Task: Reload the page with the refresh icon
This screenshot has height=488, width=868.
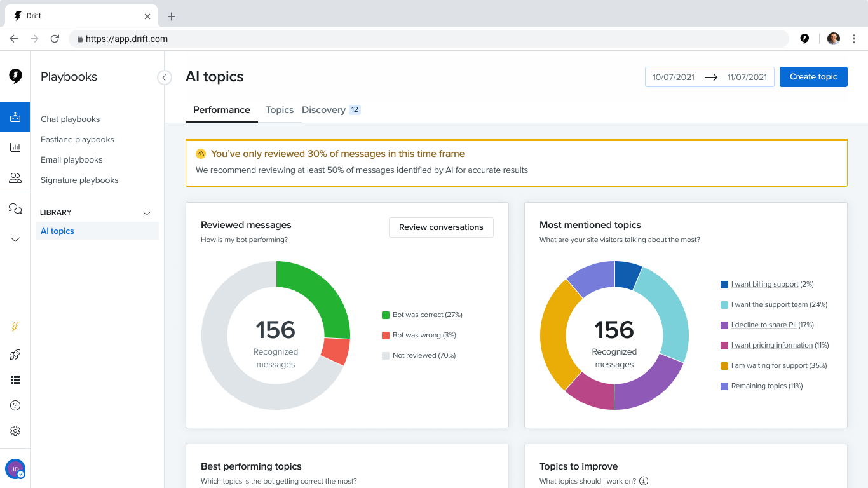Action: [55, 39]
